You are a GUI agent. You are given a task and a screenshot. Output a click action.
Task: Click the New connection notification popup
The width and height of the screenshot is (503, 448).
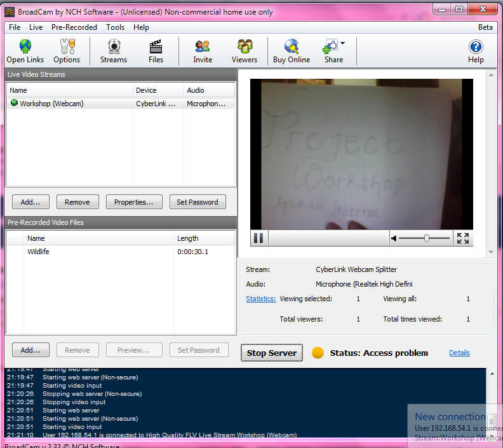(x=455, y=426)
